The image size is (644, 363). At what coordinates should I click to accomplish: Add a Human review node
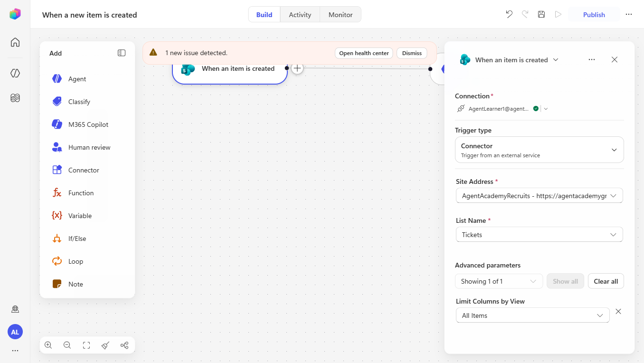(x=87, y=147)
